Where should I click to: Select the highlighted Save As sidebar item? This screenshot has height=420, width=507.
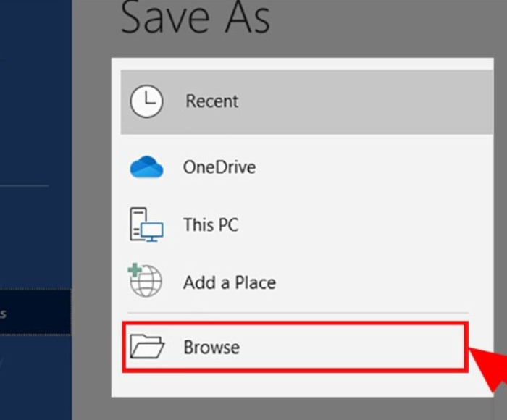(x=35, y=312)
